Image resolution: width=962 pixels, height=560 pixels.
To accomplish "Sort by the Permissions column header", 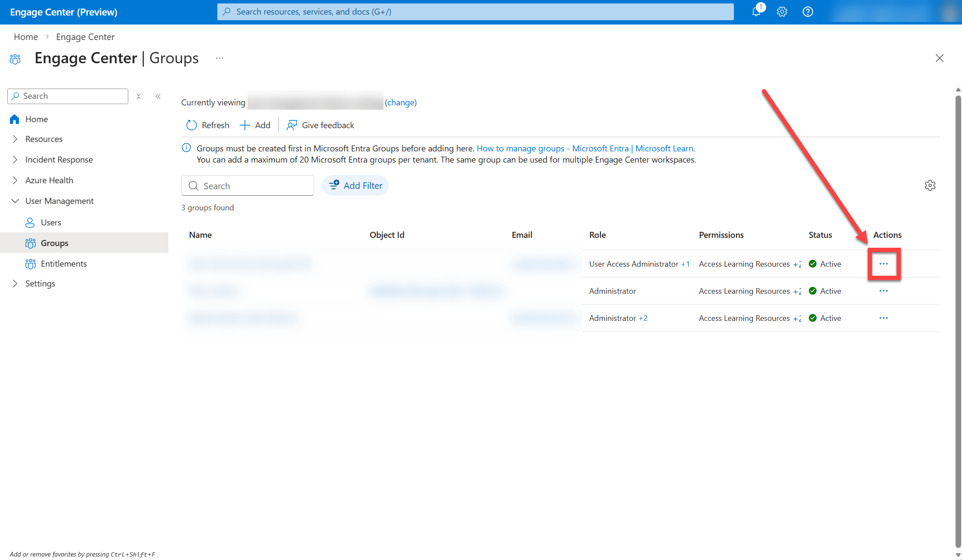I will coord(721,235).
